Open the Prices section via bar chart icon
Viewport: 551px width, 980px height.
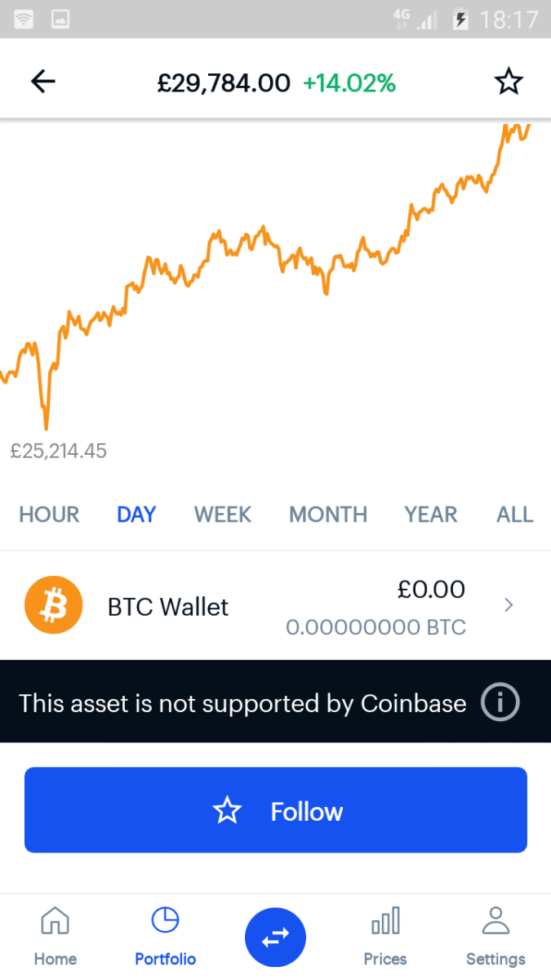[384, 935]
